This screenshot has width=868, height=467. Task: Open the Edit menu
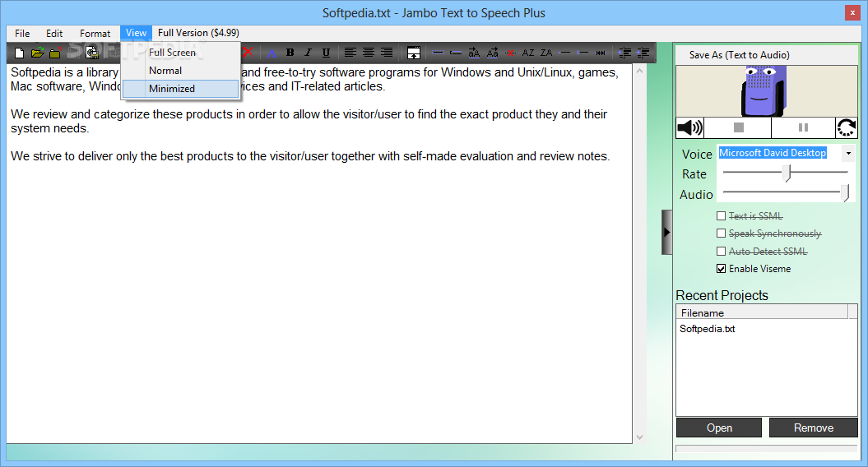(x=54, y=33)
